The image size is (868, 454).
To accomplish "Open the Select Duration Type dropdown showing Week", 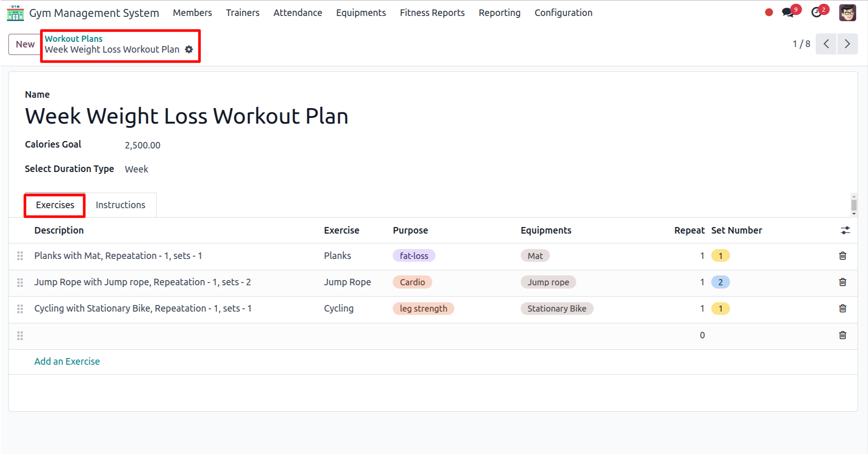I will 136,169.
